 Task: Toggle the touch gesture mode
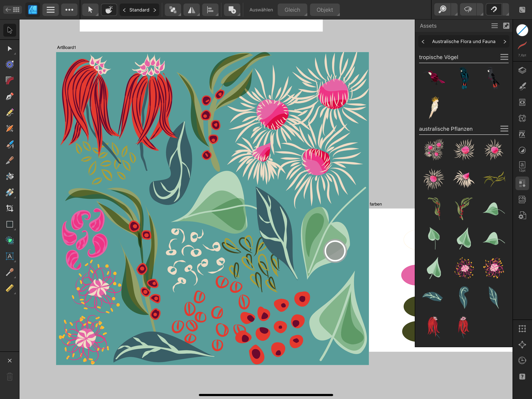pyautogui.click(x=109, y=10)
